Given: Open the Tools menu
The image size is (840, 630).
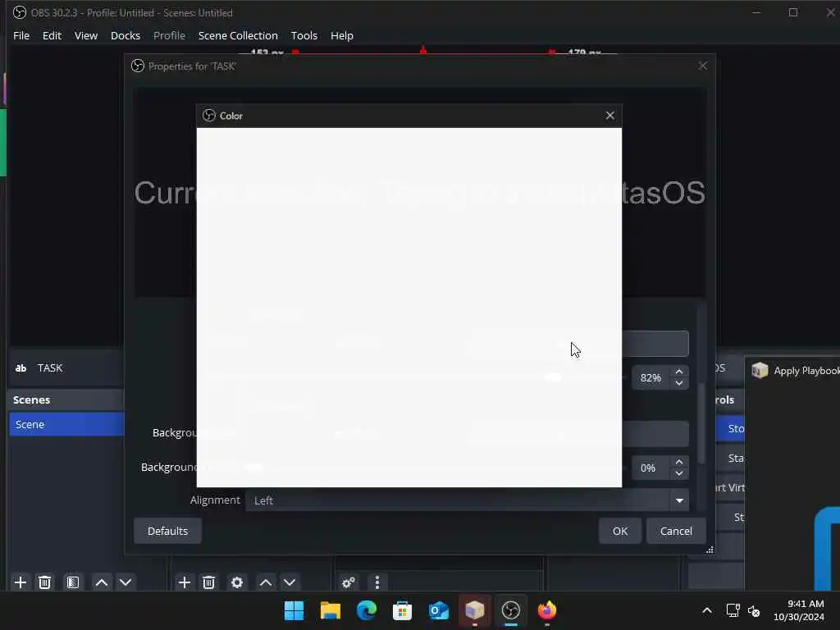Looking at the screenshot, I should coord(304,35).
